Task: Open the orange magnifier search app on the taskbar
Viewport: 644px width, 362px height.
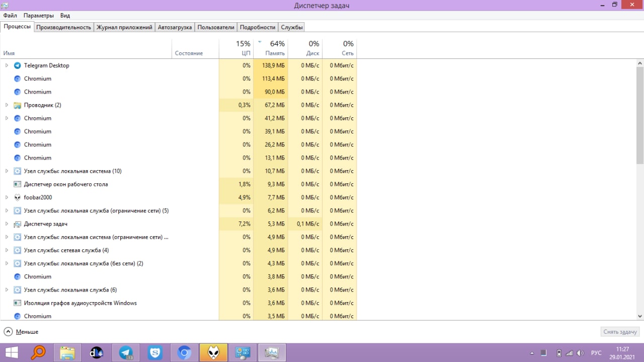Action: [x=38, y=352]
